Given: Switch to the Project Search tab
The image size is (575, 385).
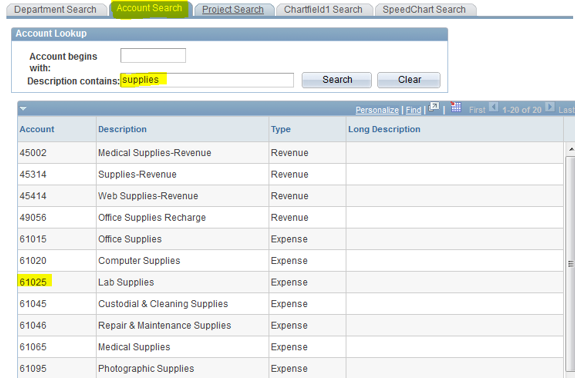Looking at the screenshot, I should (233, 10).
